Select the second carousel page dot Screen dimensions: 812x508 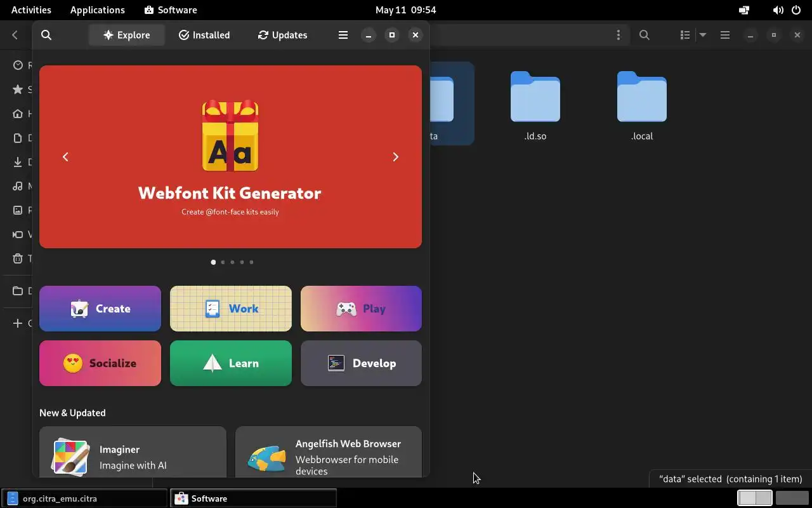coord(223,262)
